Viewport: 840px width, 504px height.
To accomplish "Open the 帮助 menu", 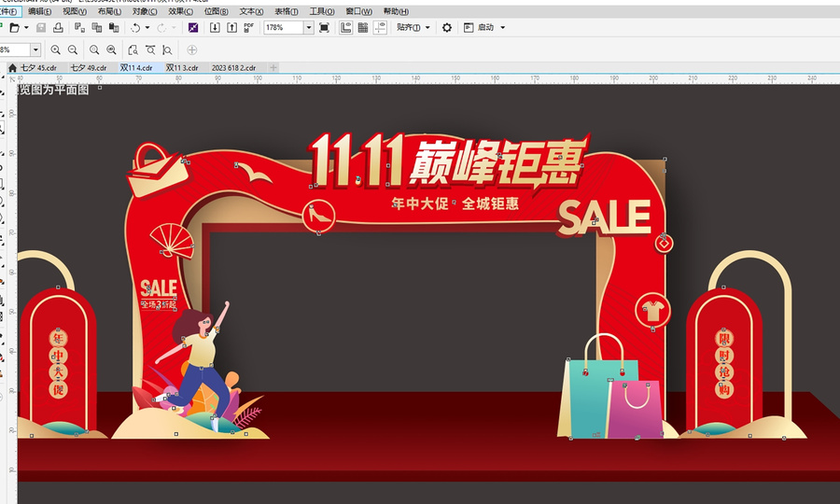I will pyautogui.click(x=396, y=11).
